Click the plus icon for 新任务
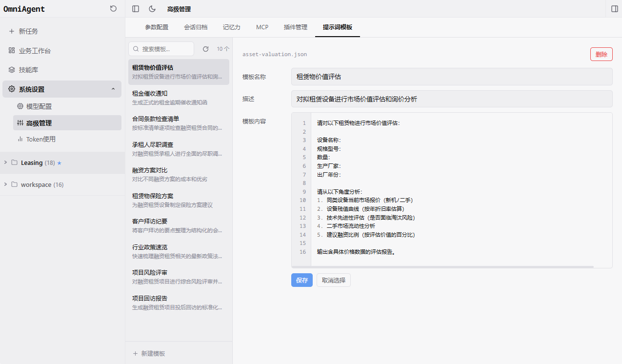 click(12, 31)
